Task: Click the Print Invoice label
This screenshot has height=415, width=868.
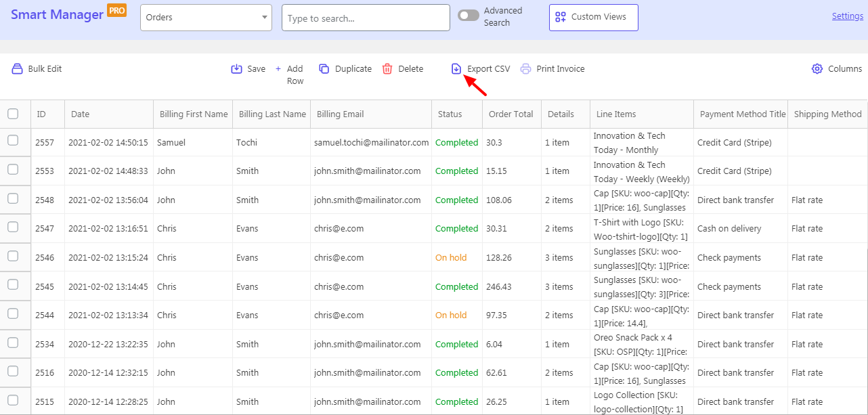Action: pyautogui.click(x=561, y=68)
